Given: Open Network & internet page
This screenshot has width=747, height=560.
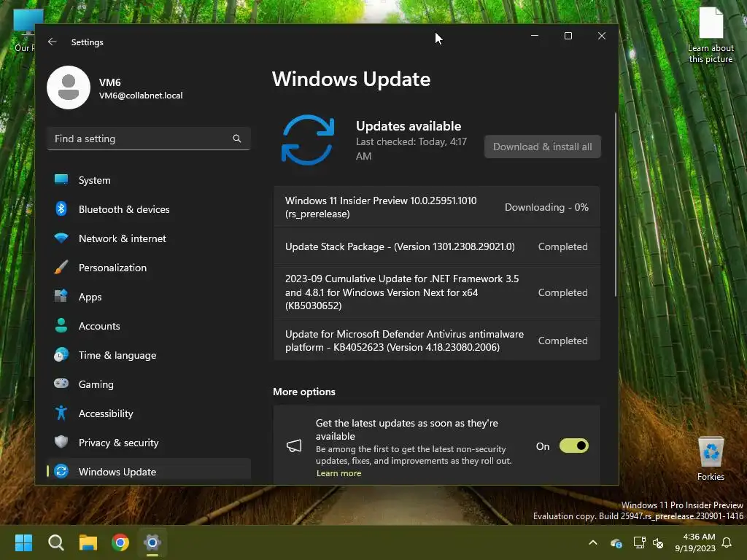Looking at the screenshot, I should 149,238.
